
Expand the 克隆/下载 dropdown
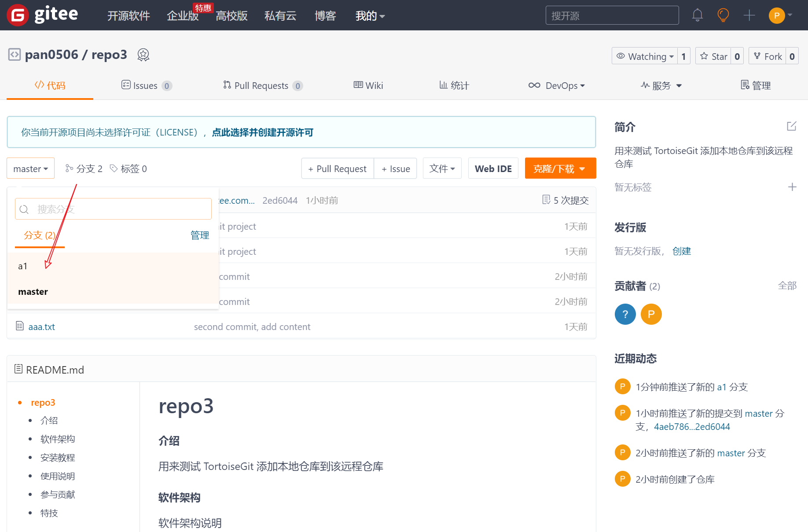click(560, 169)
